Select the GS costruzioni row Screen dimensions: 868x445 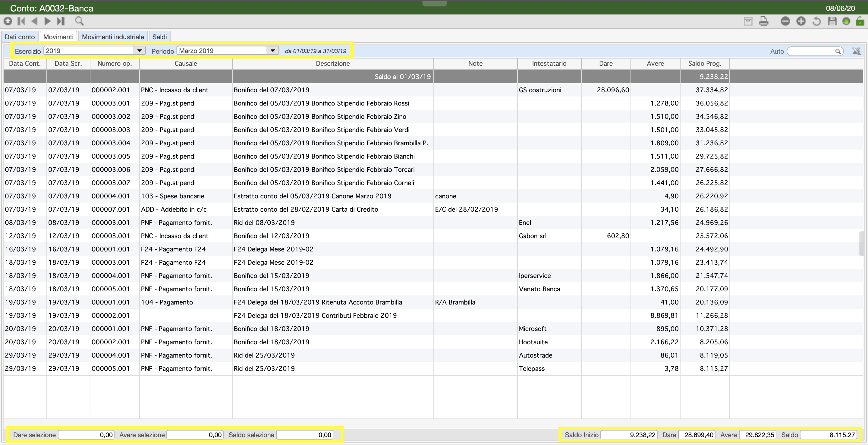pyautogui.click(x=433, y=90)
